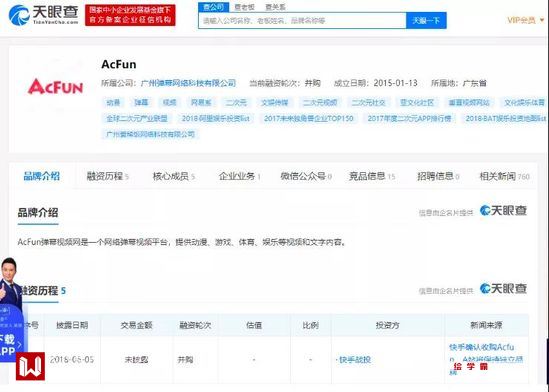Switch to the 查老板 search tab

(244, 7)
